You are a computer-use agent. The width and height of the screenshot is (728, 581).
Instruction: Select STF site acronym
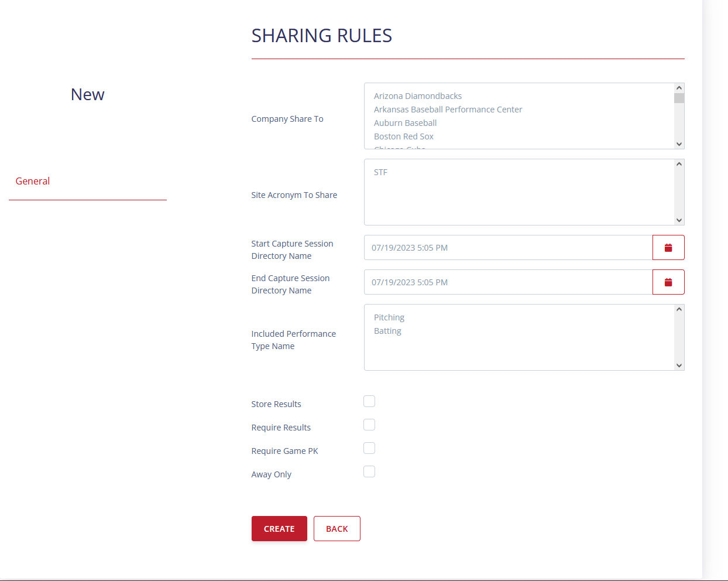coord(381,172)
